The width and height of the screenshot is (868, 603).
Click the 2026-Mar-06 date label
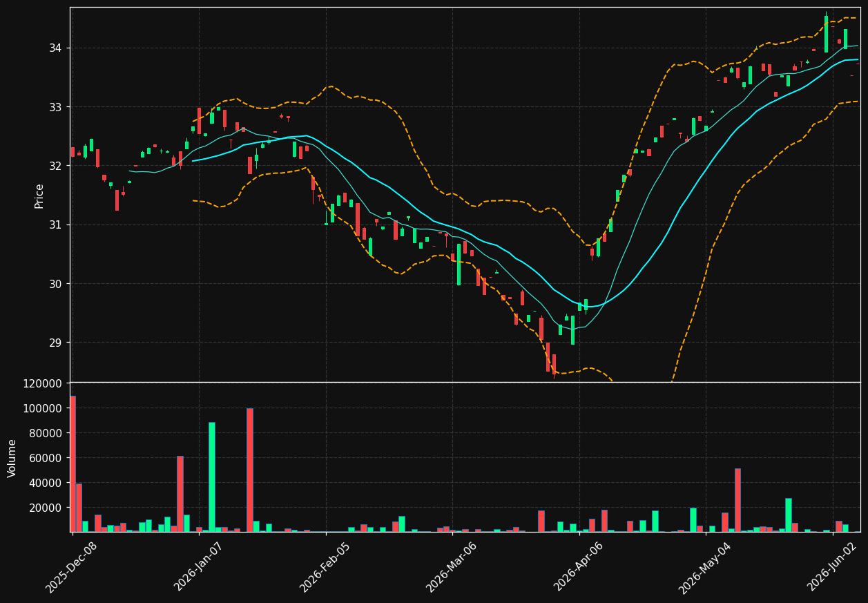(x=451, y=567)
